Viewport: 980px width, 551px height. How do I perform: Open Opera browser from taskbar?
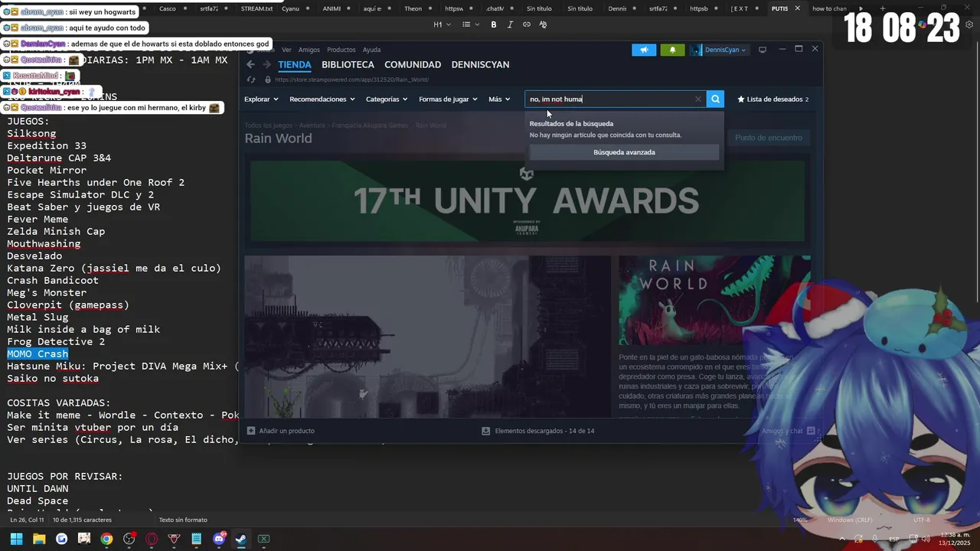pos(152,539)
